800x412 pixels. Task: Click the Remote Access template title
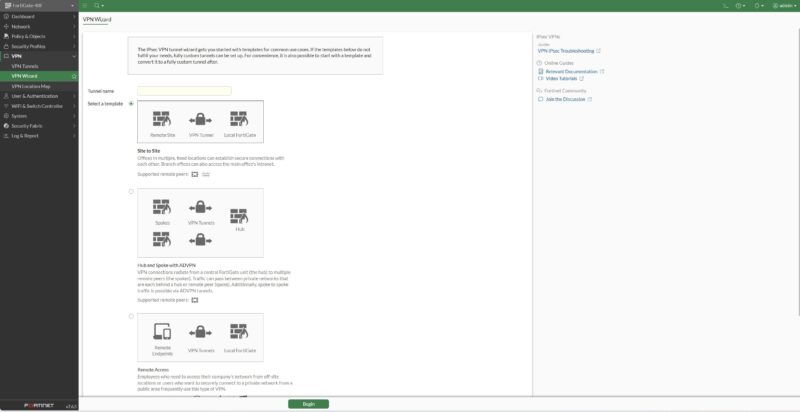click(x=153, y=370)
